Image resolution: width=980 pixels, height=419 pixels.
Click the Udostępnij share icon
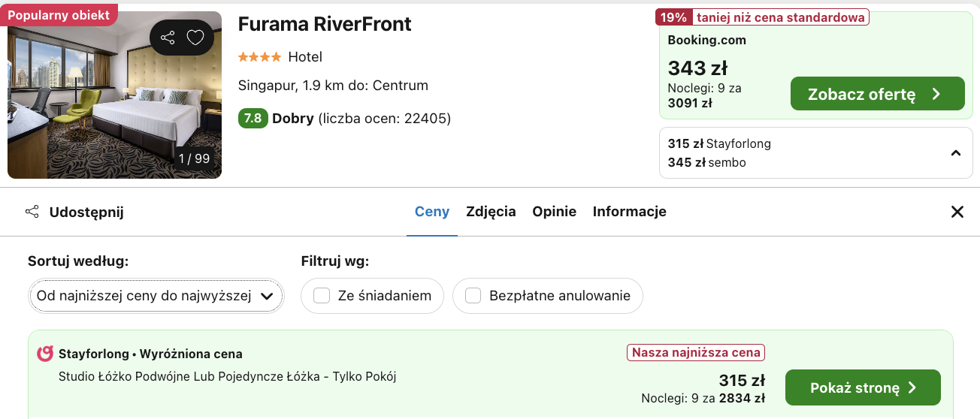(x=32, y=212)
